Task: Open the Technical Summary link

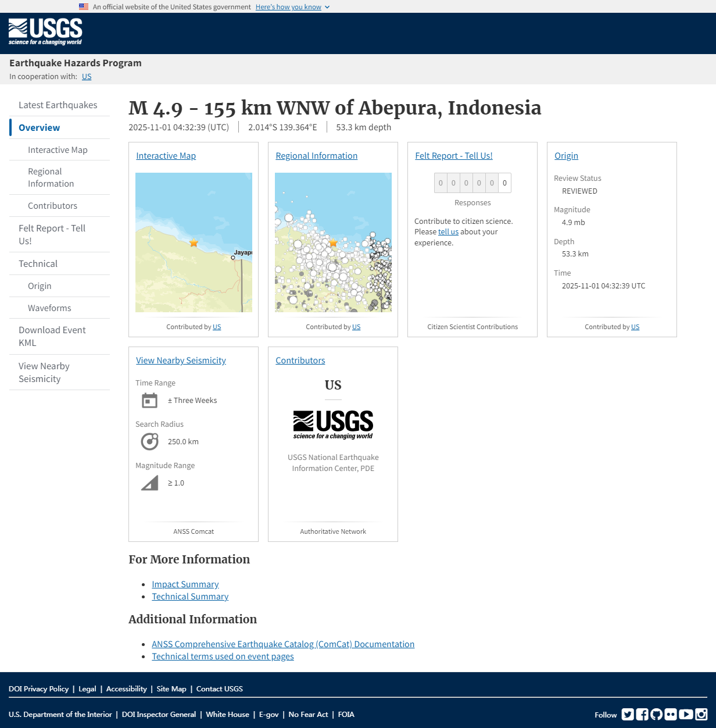Action: point(190,597)
